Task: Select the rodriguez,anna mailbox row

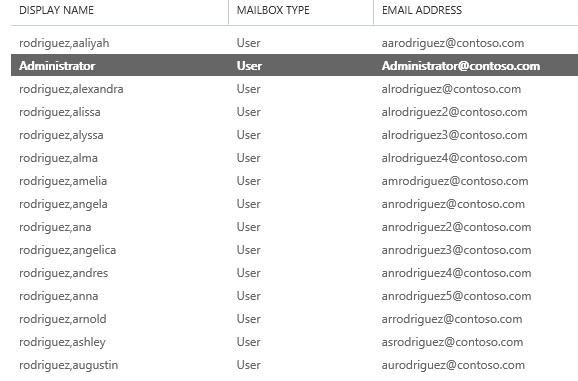Action: click(x=295, y=296)
